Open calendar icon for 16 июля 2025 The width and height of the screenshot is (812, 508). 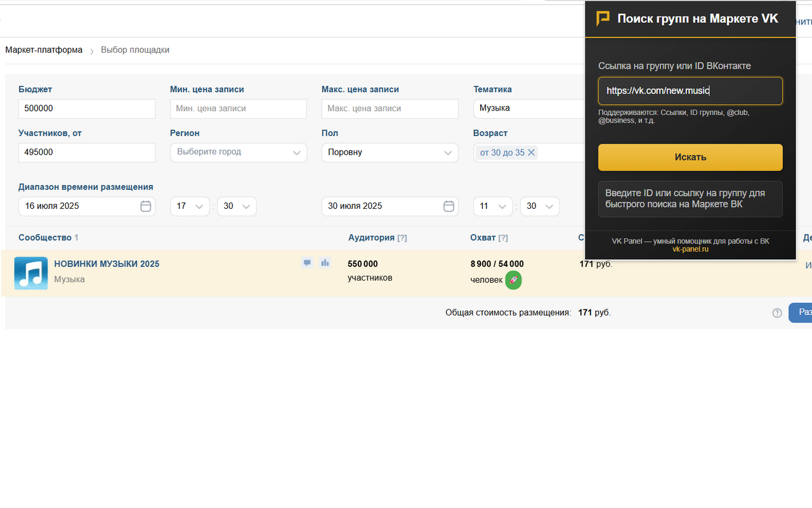point(145,206)
